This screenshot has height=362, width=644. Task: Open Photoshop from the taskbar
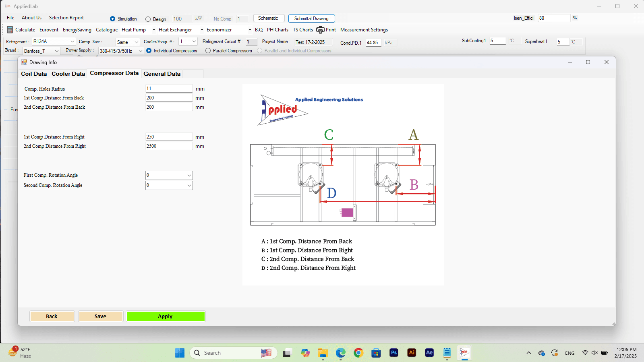click(x=394, y=353)
